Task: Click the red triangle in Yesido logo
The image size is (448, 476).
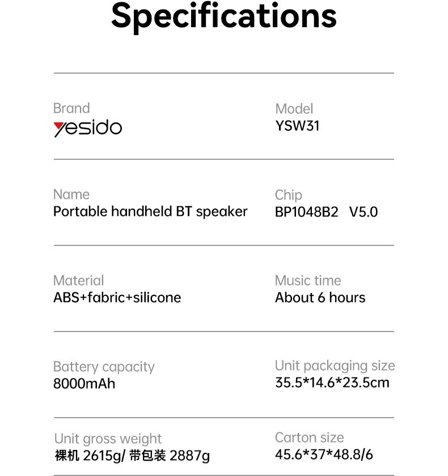Action: [58, 125]
